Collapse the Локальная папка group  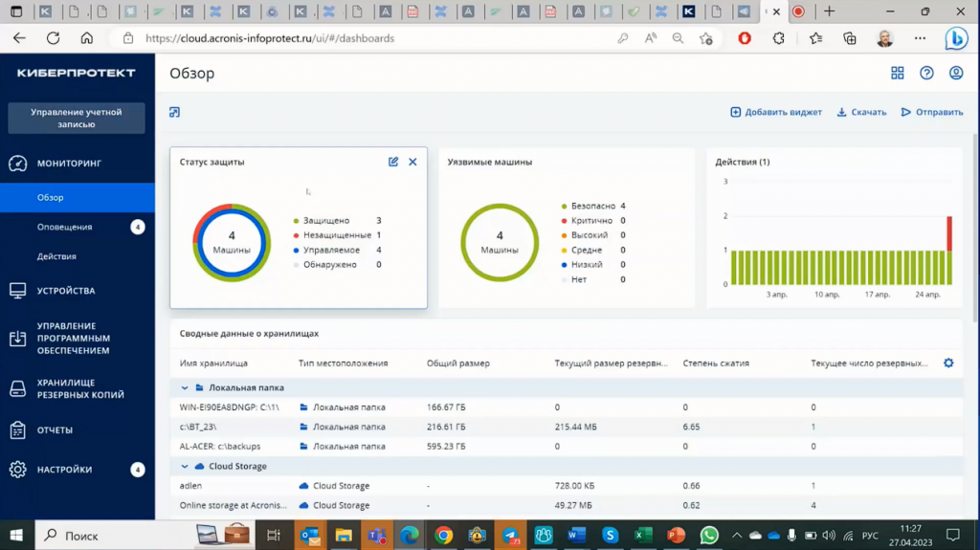point(185,388)
